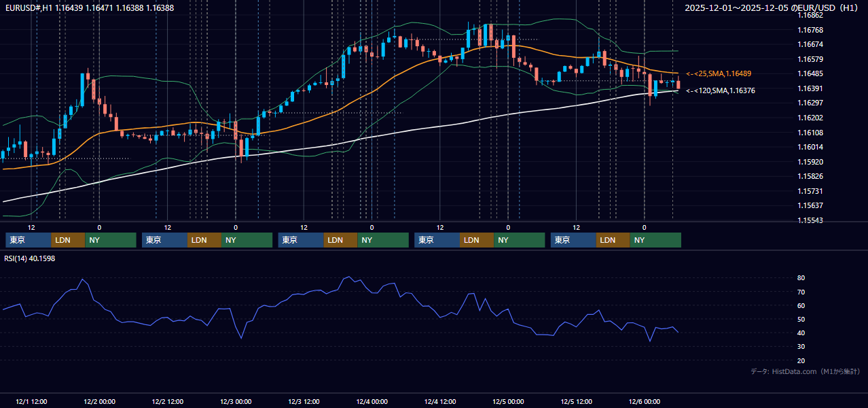Click price axis label 1.16014

(x=810, y=147)
